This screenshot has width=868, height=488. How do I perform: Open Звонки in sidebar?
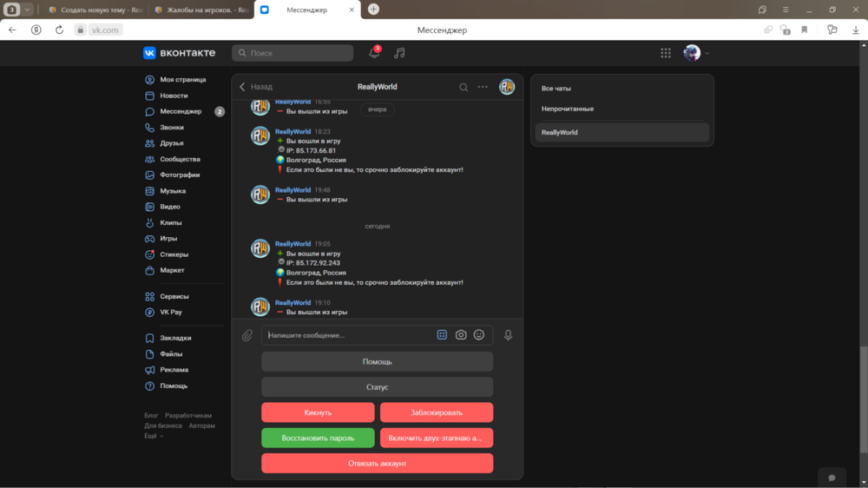pyautogui.click(x=172, y=128)
